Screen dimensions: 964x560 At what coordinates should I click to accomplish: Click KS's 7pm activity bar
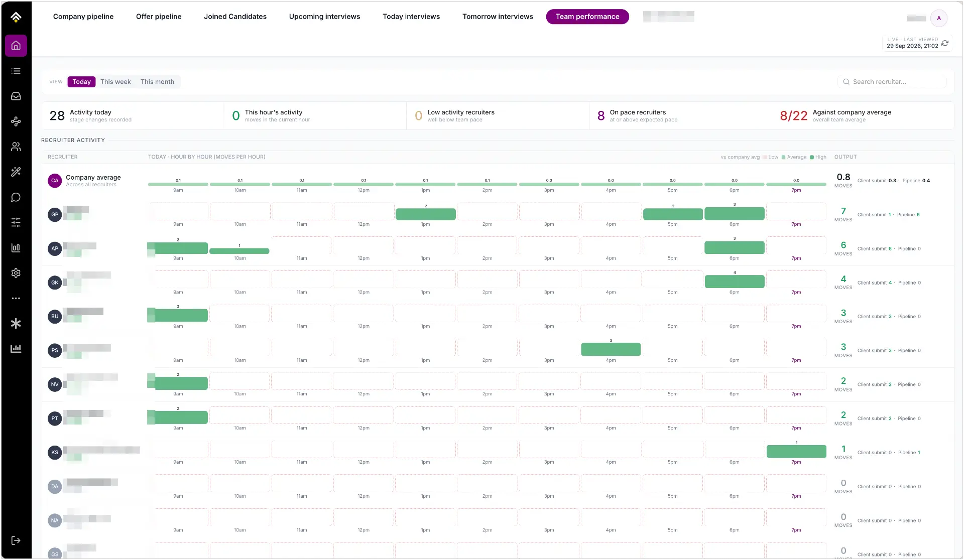pos(796,452)
